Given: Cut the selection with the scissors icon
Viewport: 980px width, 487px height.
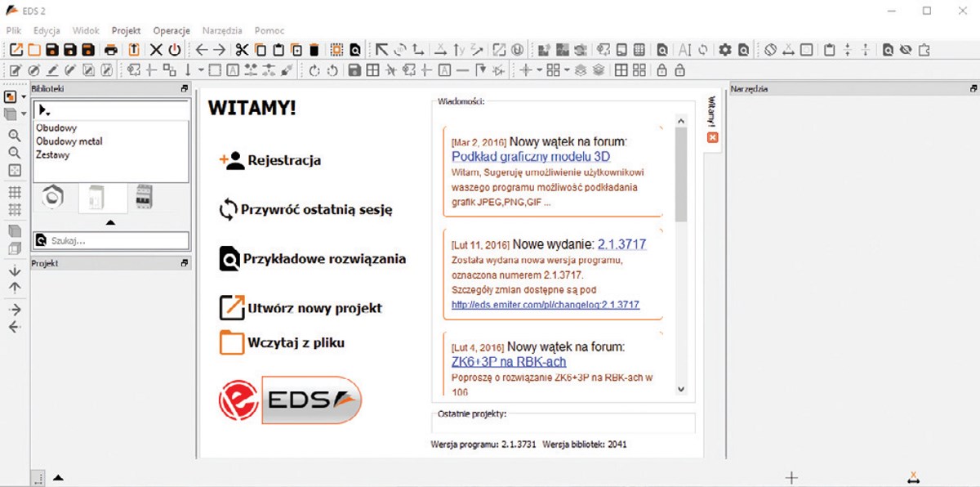Looking at the screenshot, I should pyautogui.click(x=243, y=50).
